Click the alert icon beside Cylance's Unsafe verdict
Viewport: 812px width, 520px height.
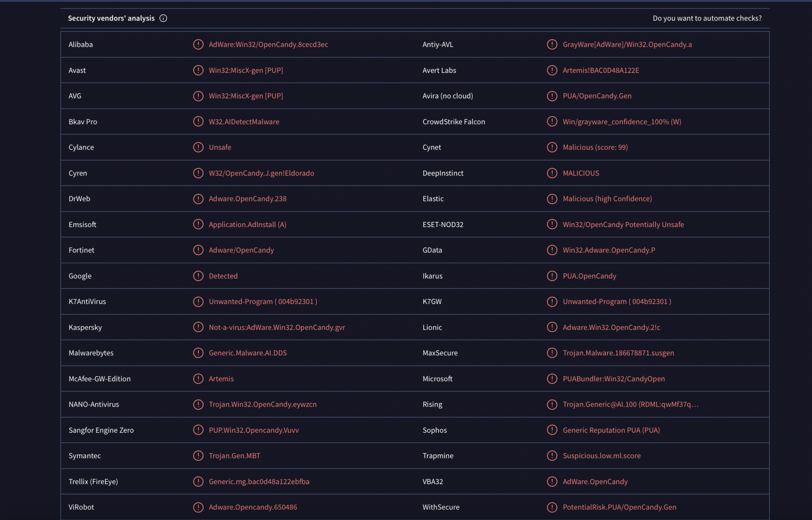point(198,147)
